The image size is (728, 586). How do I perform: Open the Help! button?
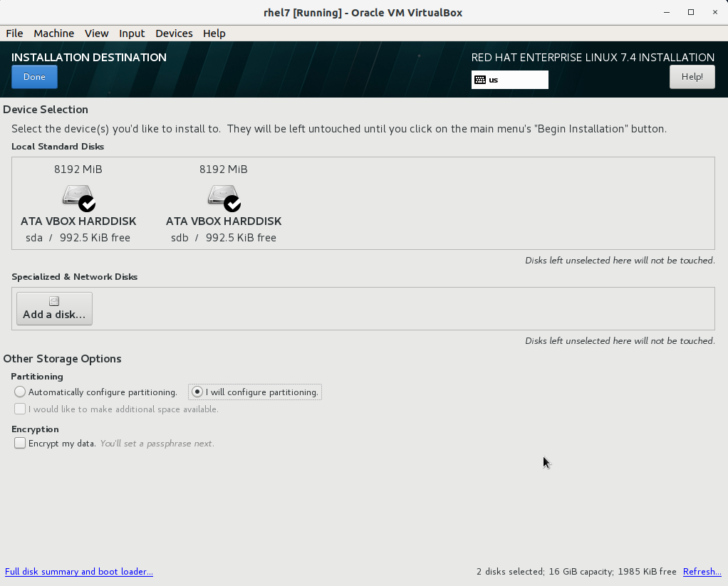point(692,77)
